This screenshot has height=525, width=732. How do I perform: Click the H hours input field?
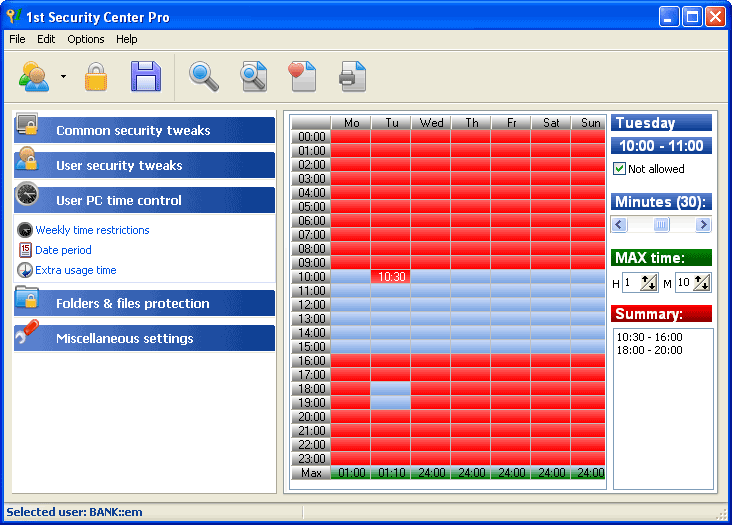[x=631, y=283]
